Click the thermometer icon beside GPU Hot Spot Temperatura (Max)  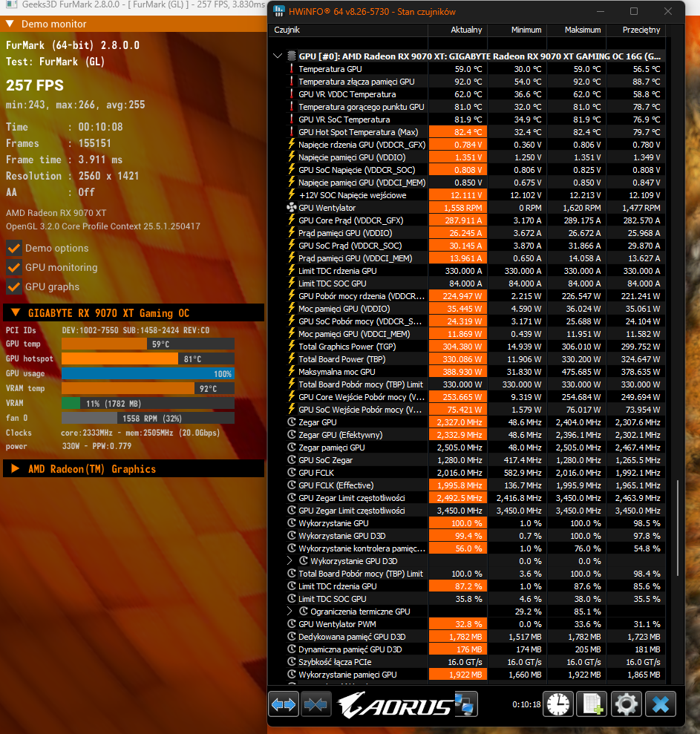click(x=291, y=132)
